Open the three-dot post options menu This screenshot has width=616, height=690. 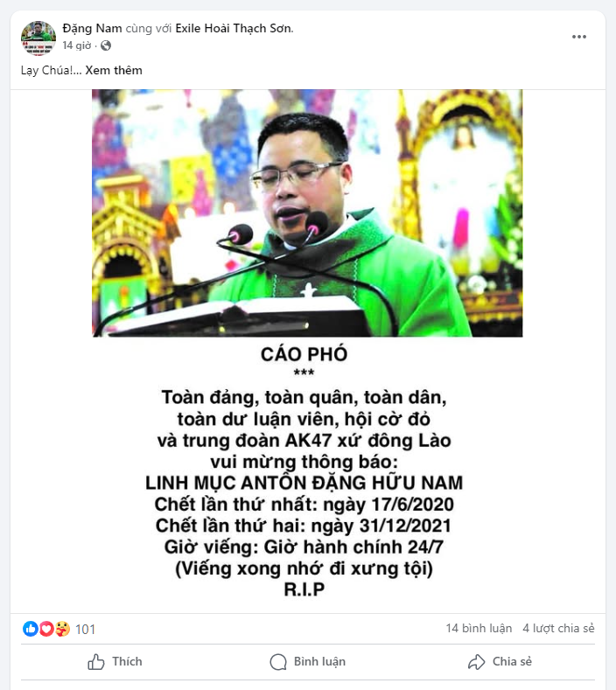click(x=578, y=37)
